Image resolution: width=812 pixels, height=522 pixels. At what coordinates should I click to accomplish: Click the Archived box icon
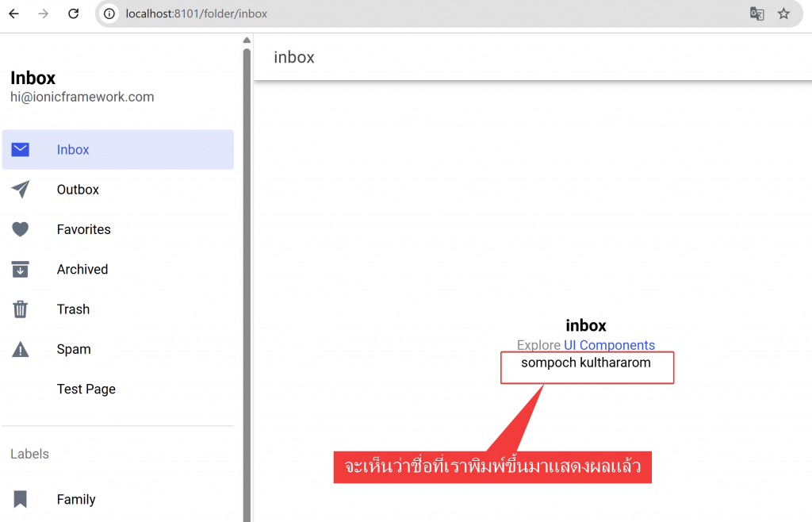point(21,270)
